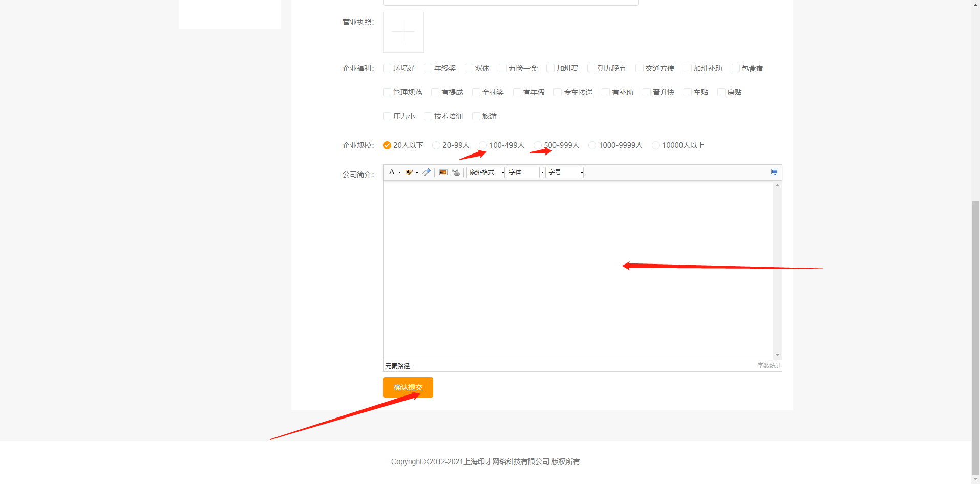The image size is (980, 484).
Task: Select the 10000人以上 scale option
Action: (x=656, y=145)
